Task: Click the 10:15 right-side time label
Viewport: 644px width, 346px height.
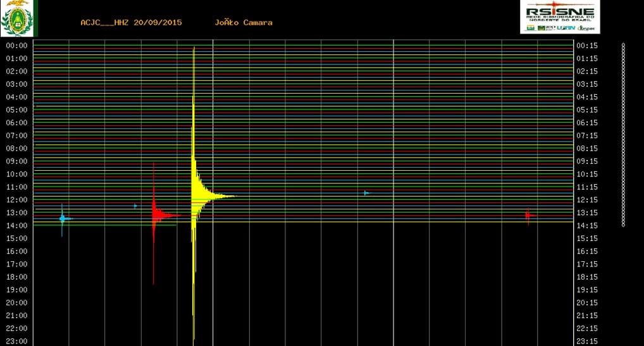Action: click(587, 174)
